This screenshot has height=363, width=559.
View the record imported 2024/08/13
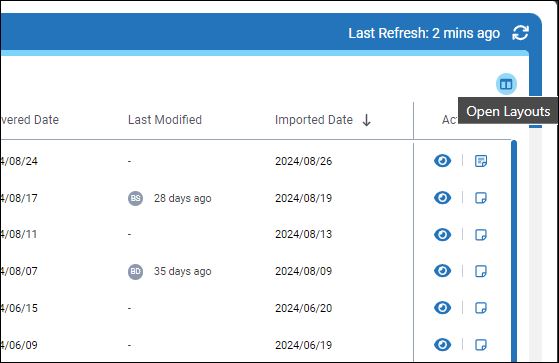pos(442,235)
